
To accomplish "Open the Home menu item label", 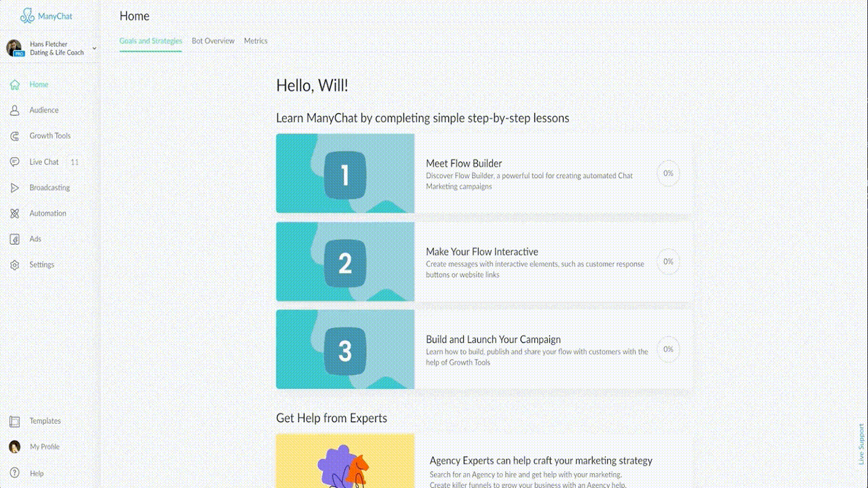I will 39,85.
